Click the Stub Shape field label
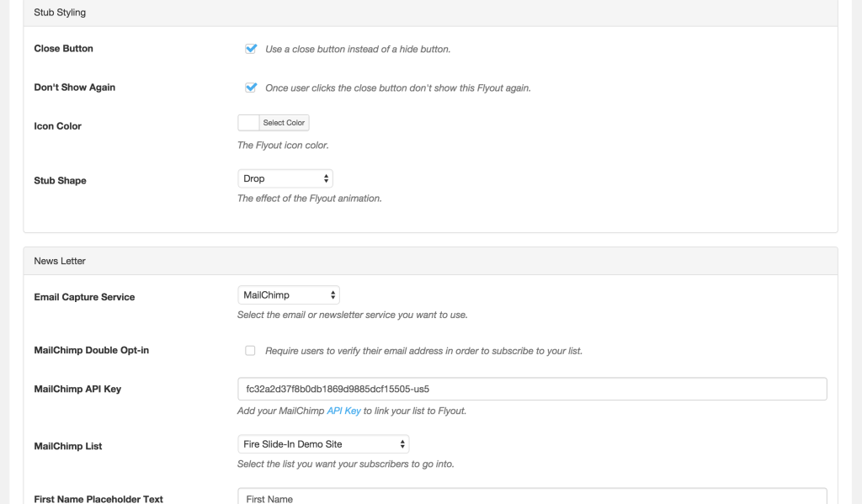Viewport: 862px width, 504px height. (x=60, y=181)
